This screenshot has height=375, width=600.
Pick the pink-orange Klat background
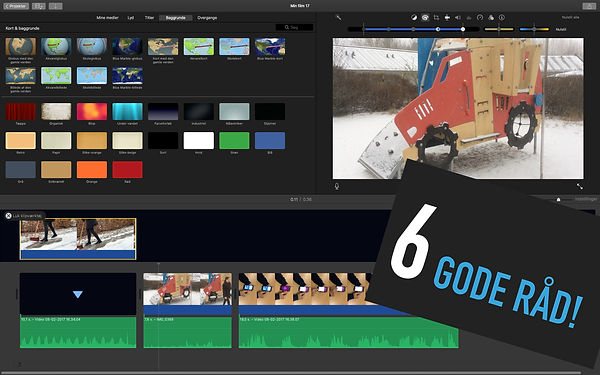[x=92, y=111]
